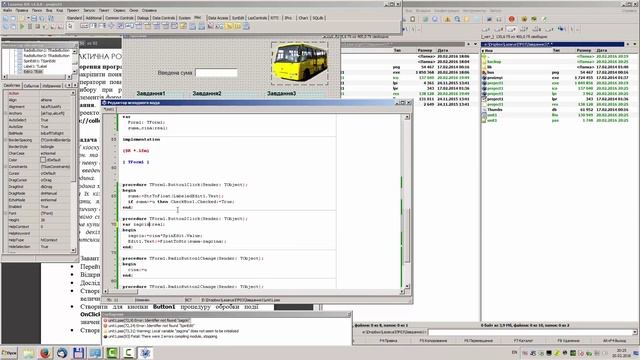640x360 pixels.
Task: Click the floppy disk icon in the taskbar
Action: pos(78,353)
